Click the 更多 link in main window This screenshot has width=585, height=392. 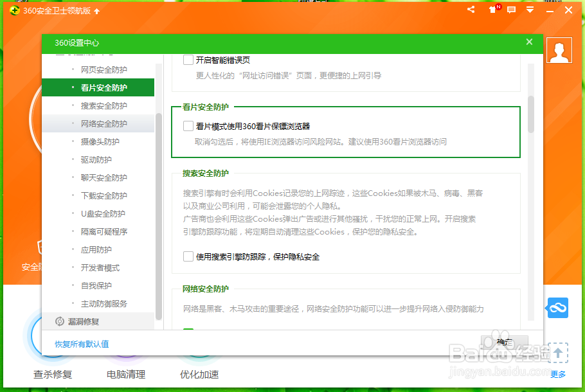coord(558,374)
